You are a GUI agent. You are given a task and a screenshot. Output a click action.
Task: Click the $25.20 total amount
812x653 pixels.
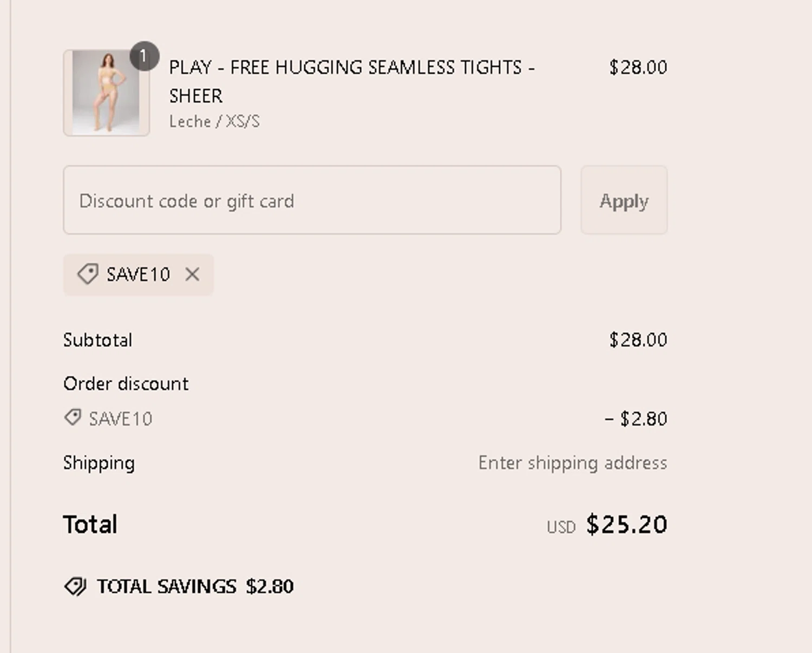tap(626, 525)
